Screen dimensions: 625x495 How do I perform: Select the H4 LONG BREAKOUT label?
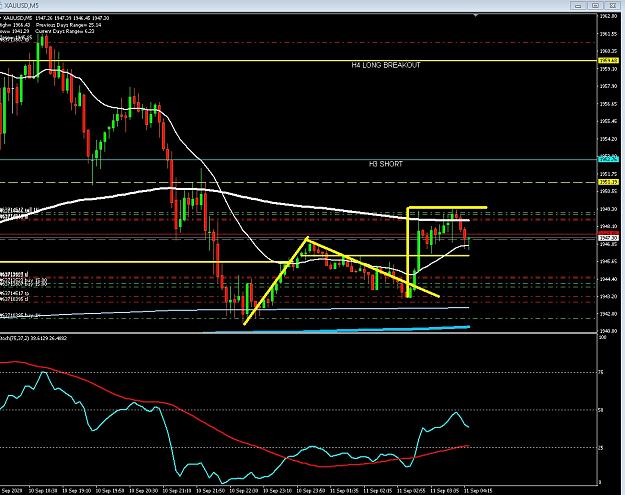click(x=386, y=65)
